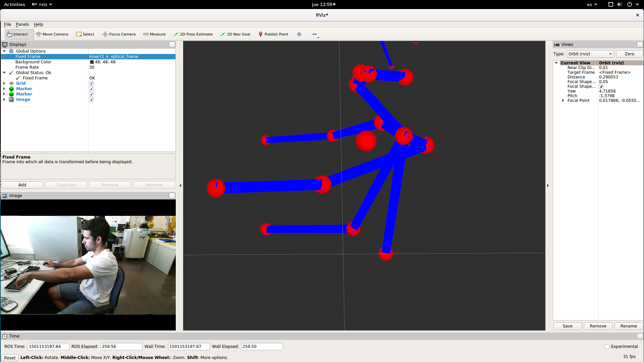Click the blue plus add-tool icon
Image resolution: width=644 pixels, height=362 pixels.
299,34
